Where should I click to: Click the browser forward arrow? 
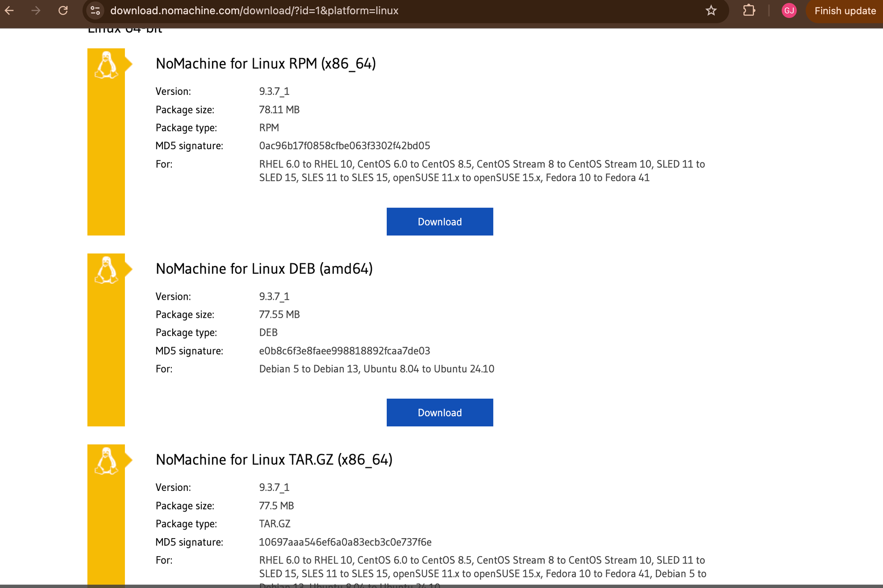(36, 11)
